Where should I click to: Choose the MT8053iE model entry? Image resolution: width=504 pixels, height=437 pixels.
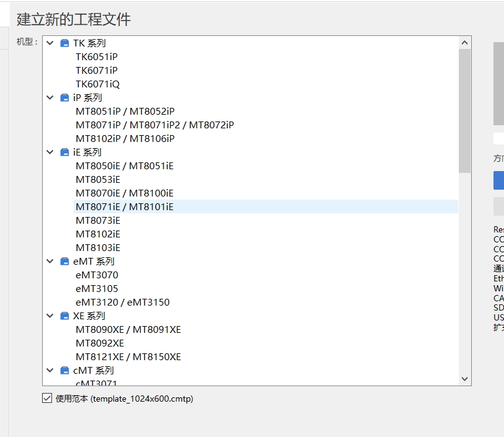[98, 180]
